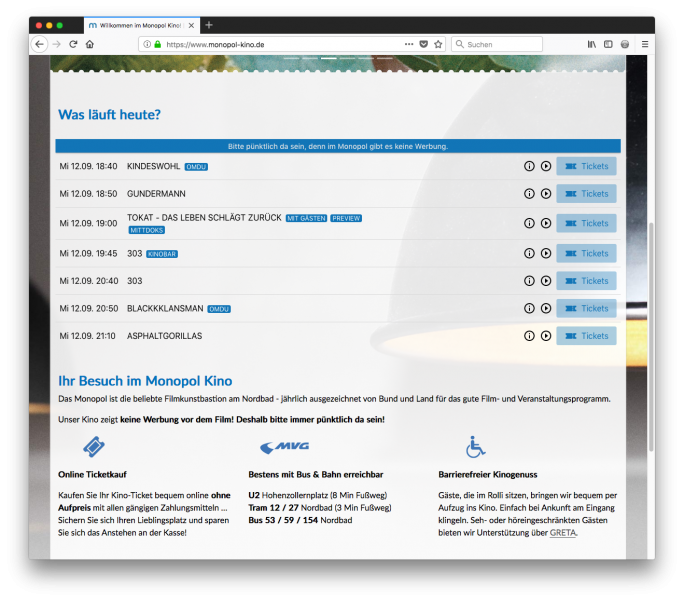Click the green secure connection padlock

pyautogui.click(x=157, y=44)
